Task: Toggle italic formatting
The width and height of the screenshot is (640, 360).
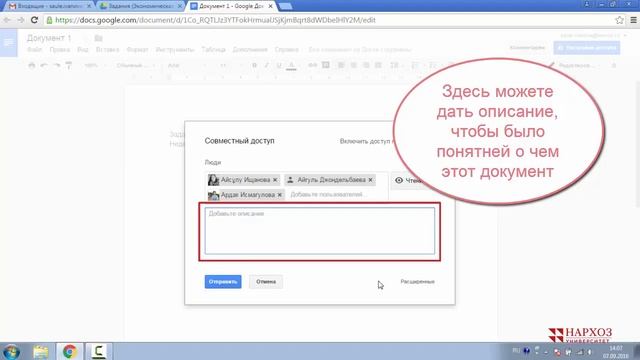Action: (267, 65)
